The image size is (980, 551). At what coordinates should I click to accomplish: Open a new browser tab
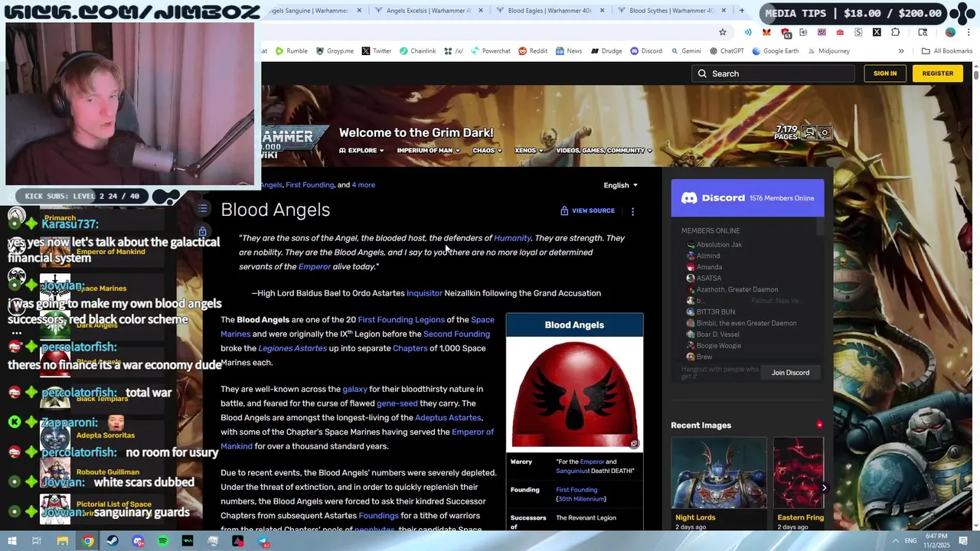(741, 11)
